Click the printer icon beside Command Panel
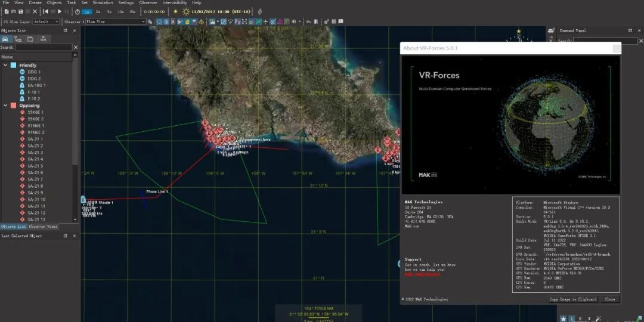 (551, 30)
